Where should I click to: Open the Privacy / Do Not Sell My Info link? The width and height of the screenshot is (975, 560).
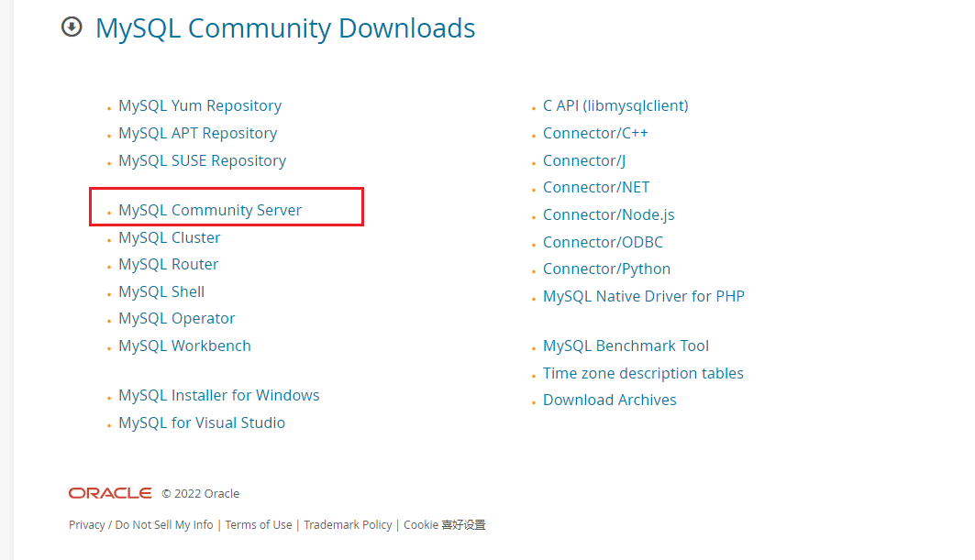coord(141,524)
